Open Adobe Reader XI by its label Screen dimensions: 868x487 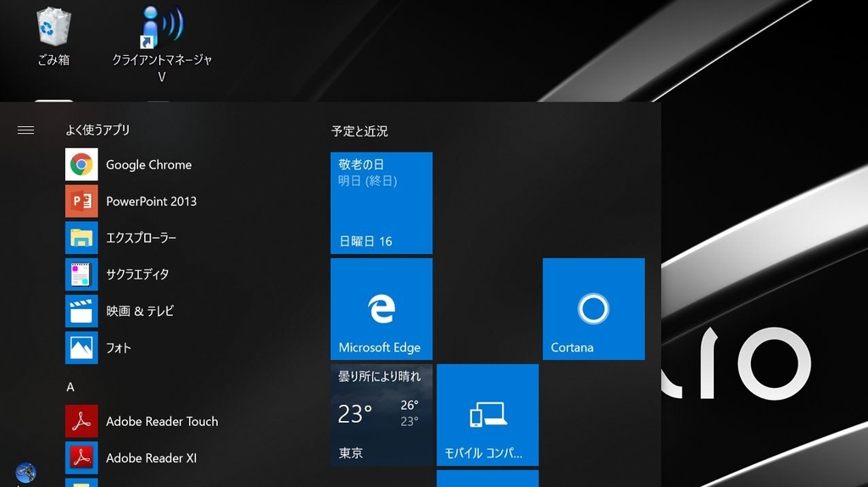151,458
